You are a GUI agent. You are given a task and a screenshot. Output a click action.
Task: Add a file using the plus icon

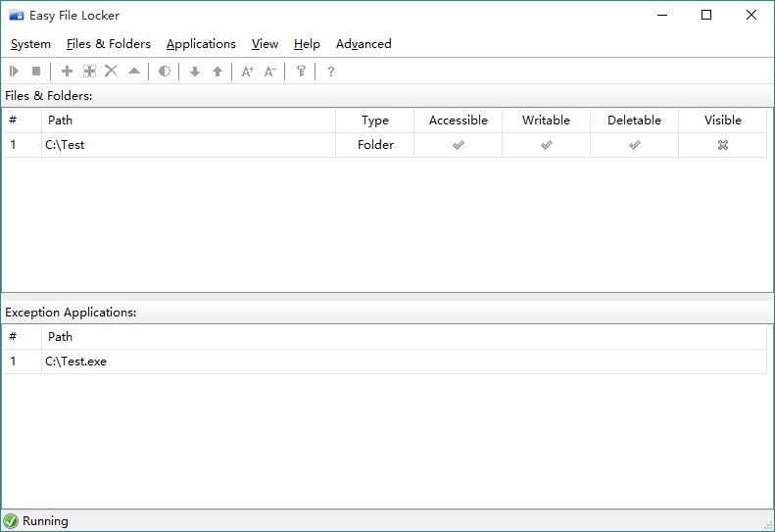pyautogui.click(x=67, y=72)
